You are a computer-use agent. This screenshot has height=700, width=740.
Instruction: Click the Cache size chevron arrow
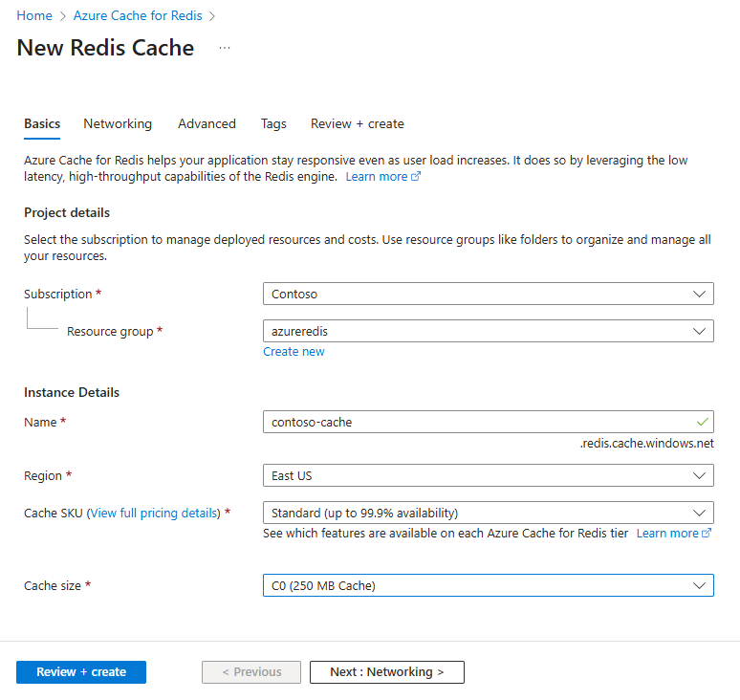(699, 585)
